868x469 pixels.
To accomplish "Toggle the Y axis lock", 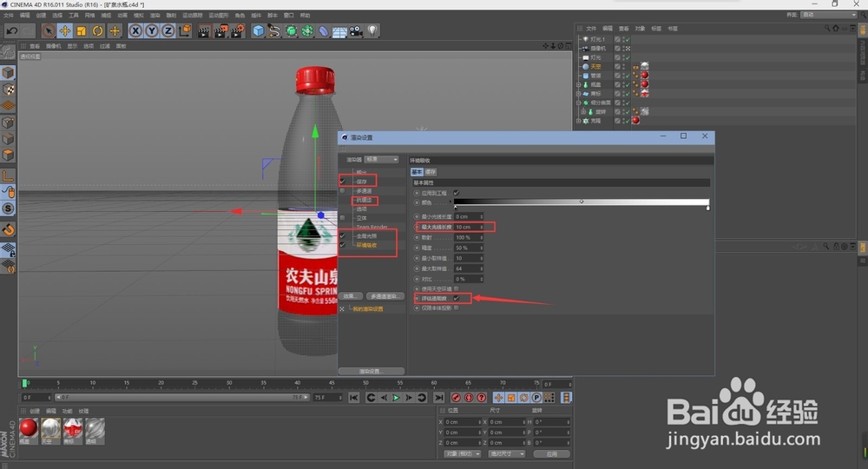I will [152, 31].
